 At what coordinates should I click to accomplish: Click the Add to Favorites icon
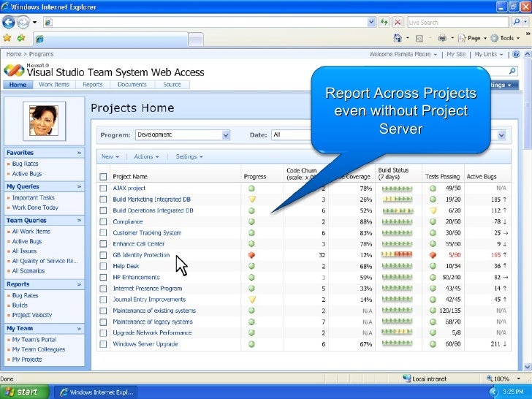pyautogui.click(x=21, y=38)
